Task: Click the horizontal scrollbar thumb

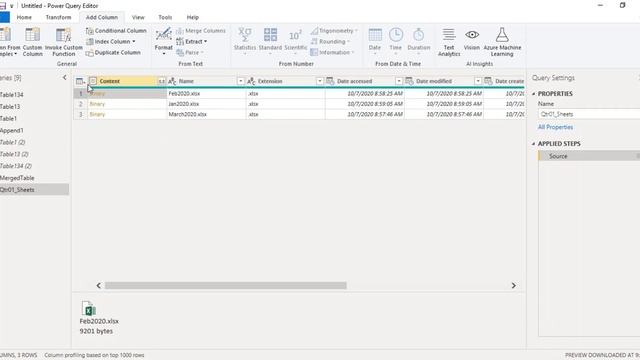Action: tap(226, 285)
